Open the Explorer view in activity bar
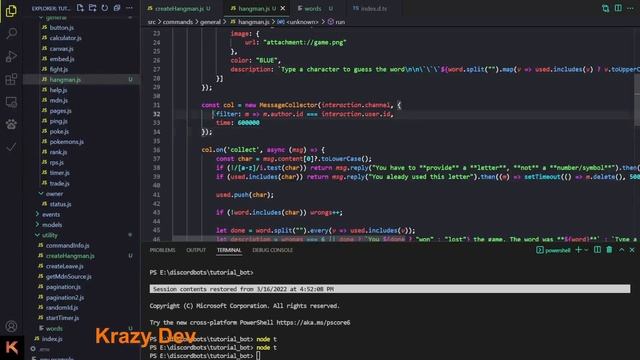Image resolution: width=640 pixels, height=360 pixels. (11, 11)
